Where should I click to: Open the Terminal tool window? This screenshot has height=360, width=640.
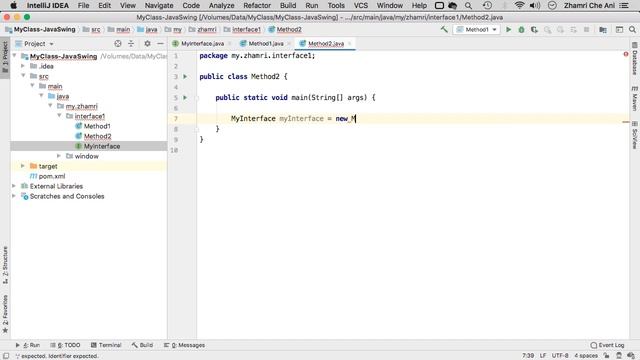tap(106, 345)
